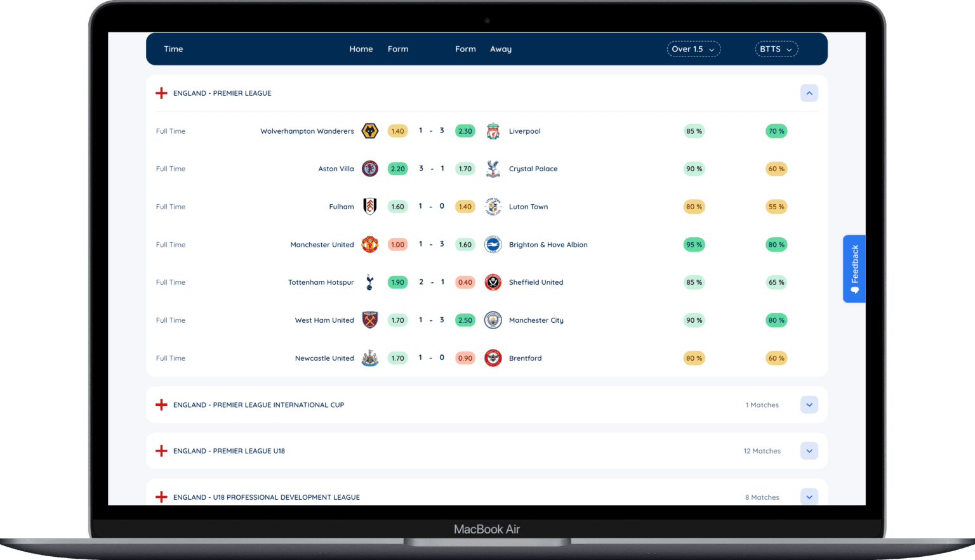Image resolution: width=975 pixels, height=560 pixels.
Task: Click the Sheffield United team name
Action: tap(536, 282)
